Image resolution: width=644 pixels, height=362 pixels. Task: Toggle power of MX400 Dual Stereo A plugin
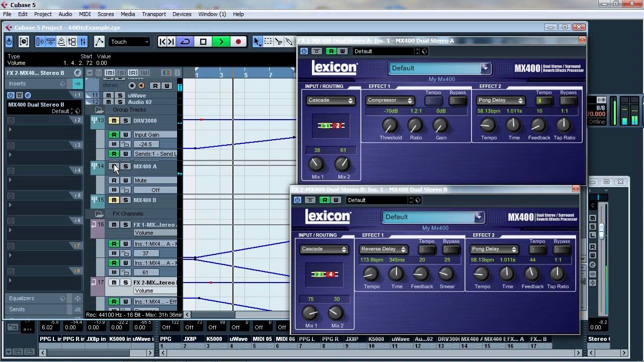tap(304, 51)
